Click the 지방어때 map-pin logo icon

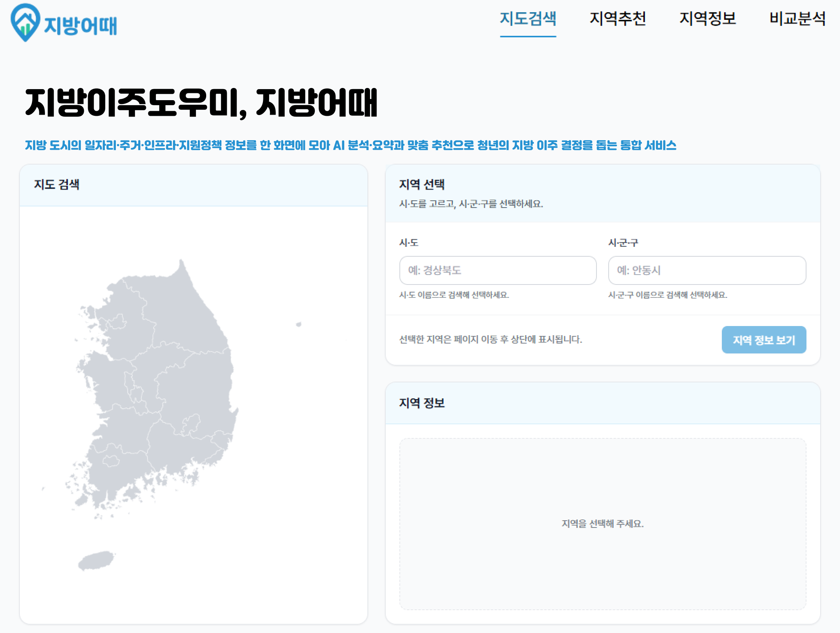(x=25, y=22)
